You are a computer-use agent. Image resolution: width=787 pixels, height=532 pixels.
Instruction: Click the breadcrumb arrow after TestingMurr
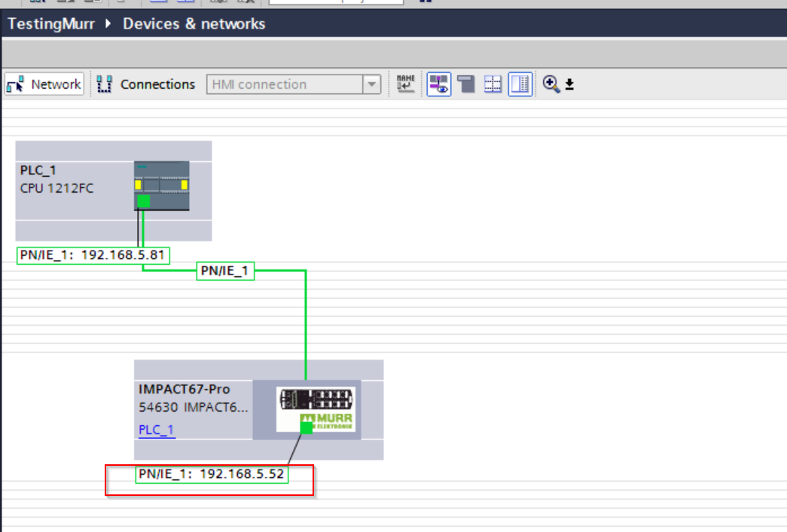[x=108, y=23]
